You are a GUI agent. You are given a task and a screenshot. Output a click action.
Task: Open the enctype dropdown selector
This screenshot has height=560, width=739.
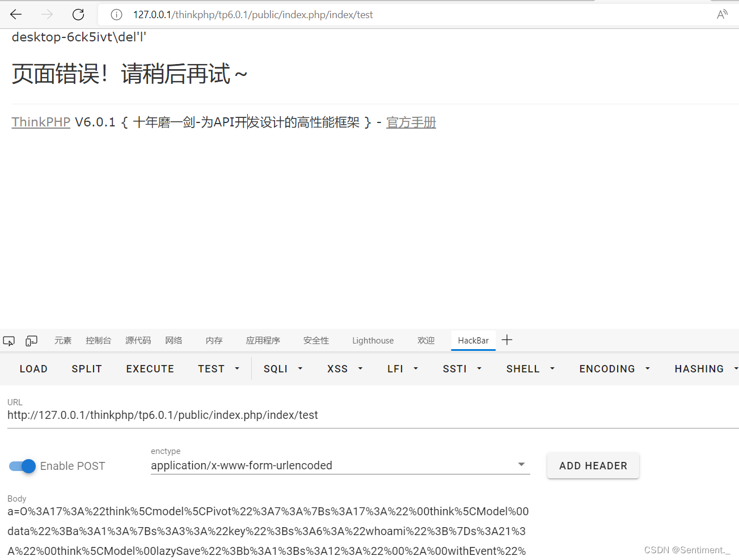click(x=340, y=465)
